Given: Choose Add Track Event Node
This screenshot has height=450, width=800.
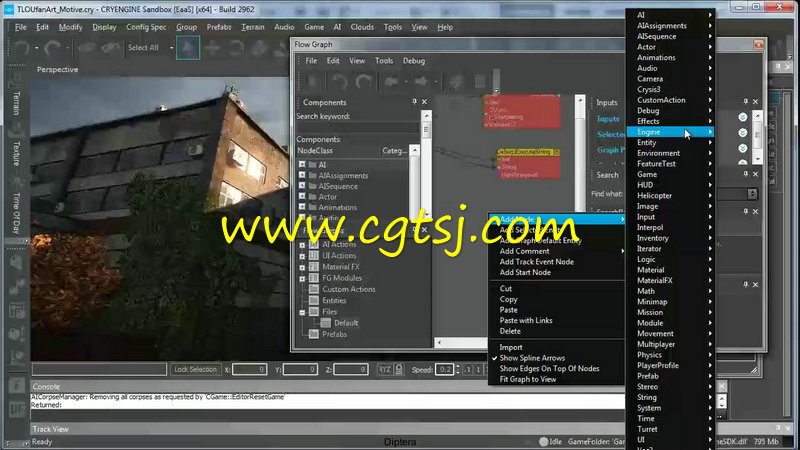Looking at the screenshot, I should coord(537,262).
